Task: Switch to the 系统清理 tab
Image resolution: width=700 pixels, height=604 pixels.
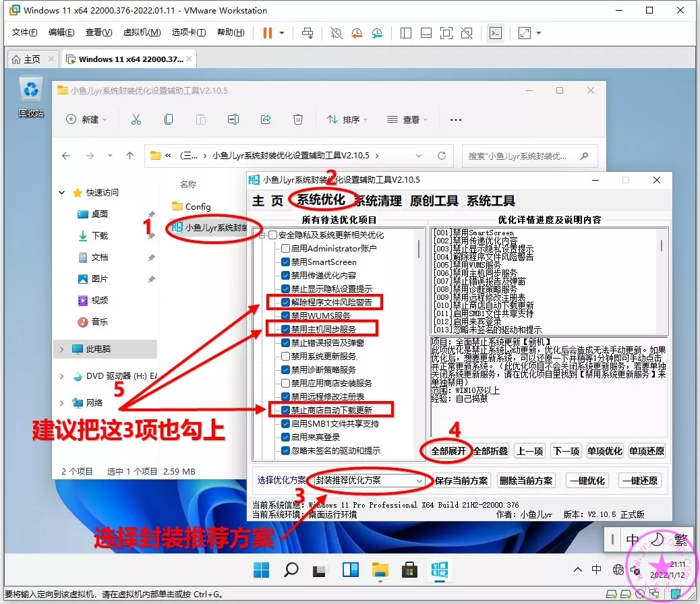Action: coord(378,201)
